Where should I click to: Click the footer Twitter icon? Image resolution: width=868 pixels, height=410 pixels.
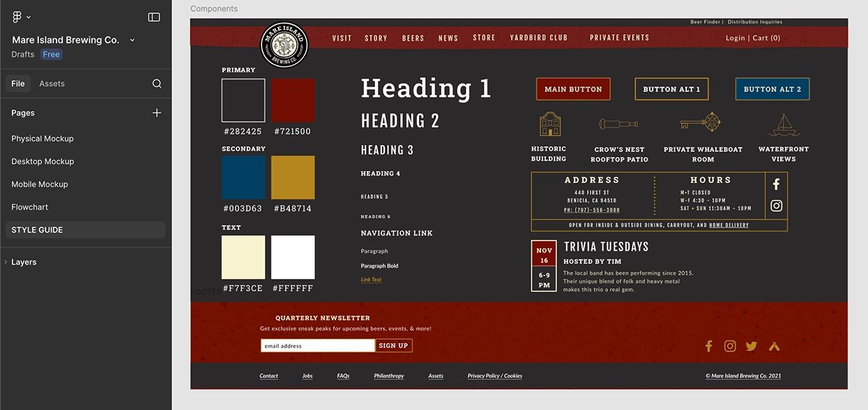click(751, 346)
